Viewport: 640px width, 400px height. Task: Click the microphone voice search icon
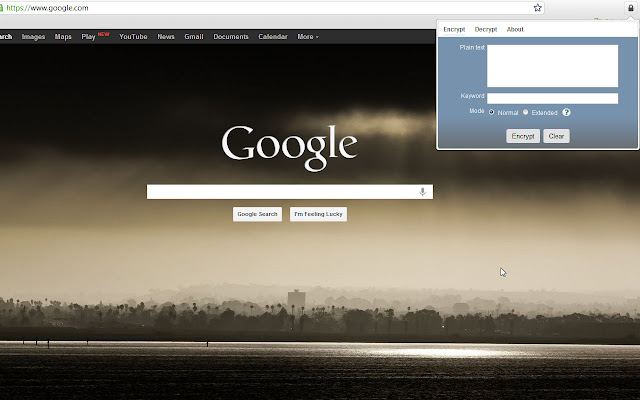[x=422, y=192]
